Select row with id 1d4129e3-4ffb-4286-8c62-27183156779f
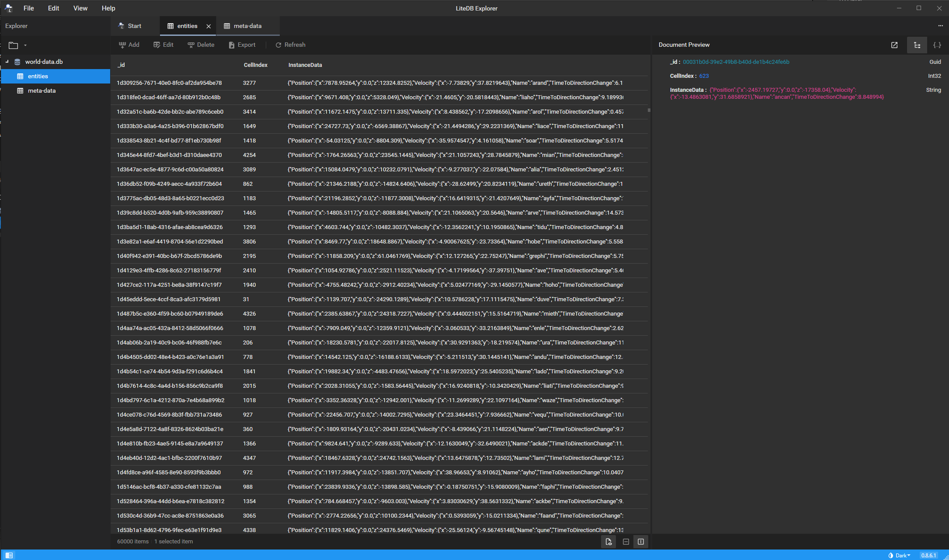The height and width of the screenshot is (560, 949). [x=379, y=270]
